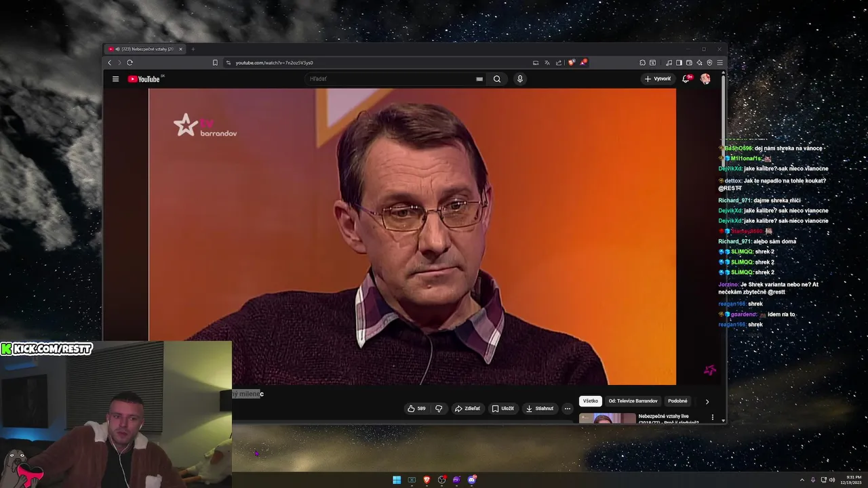Viewport: 868px width, 488px height.
Task: Click the Stiahnuť download button
Action: (540, 409)
